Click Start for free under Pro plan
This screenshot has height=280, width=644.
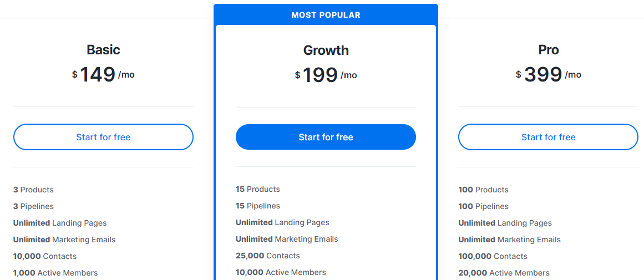coord(548,137)
